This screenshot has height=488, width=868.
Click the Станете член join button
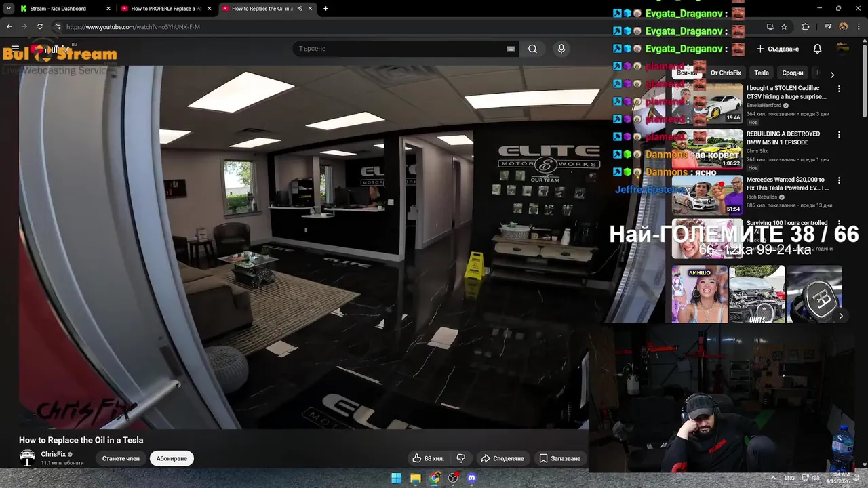tap(121, 459)
